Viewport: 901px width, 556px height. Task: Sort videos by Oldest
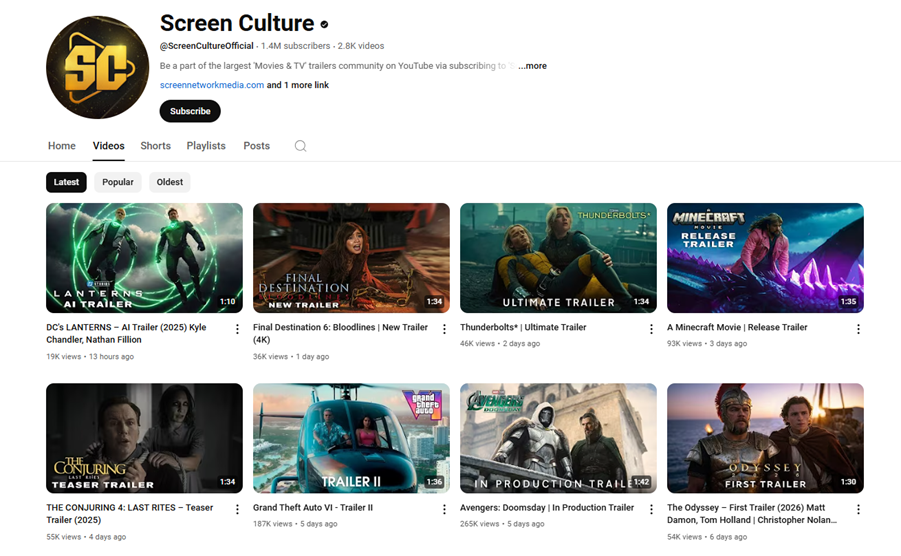click(170, 182)
